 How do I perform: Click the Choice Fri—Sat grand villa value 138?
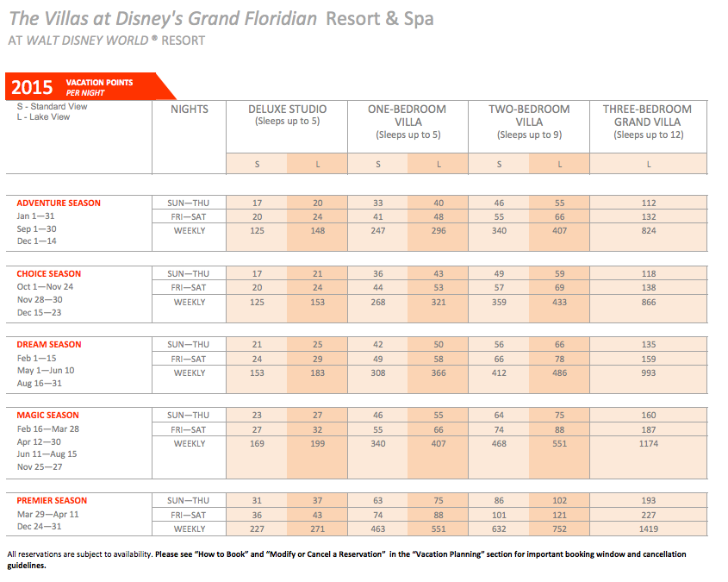(x=649, y=288)
